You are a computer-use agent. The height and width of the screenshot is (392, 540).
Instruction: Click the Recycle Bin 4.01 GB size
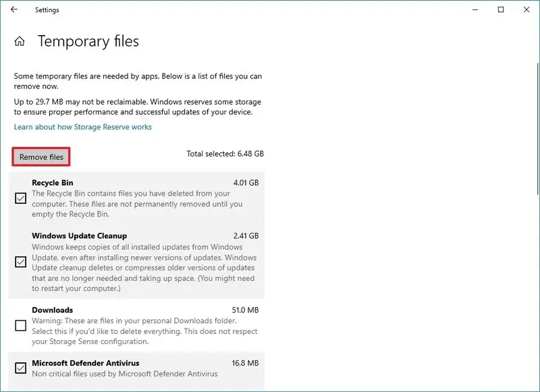pos(246,182)
